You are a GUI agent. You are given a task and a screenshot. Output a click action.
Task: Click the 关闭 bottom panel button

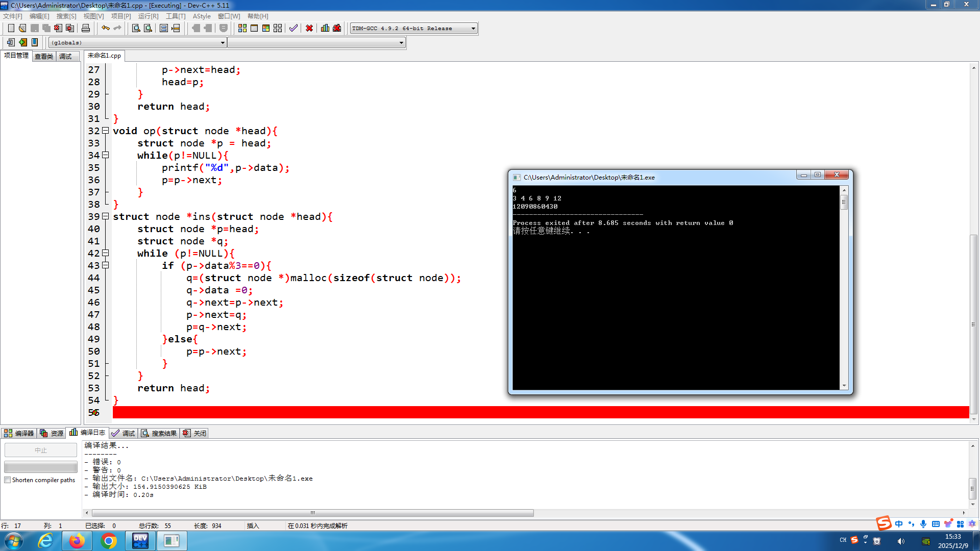coord(195,433)
